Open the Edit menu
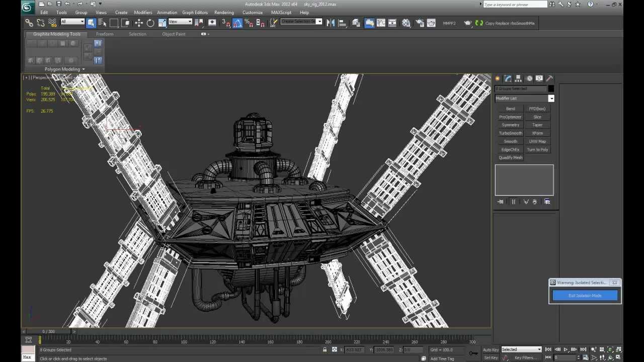Viewport: 644px width, 362px height. click(44, 12)
